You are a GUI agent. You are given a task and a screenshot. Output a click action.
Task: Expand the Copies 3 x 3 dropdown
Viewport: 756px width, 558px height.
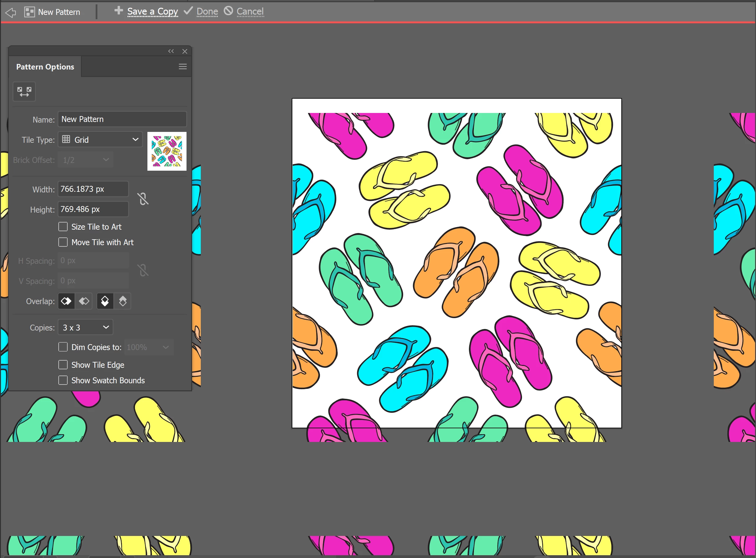pos(85,327)
